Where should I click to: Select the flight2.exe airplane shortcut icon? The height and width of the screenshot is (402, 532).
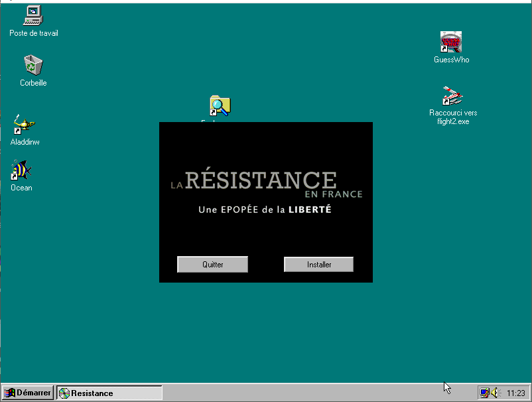452,96
